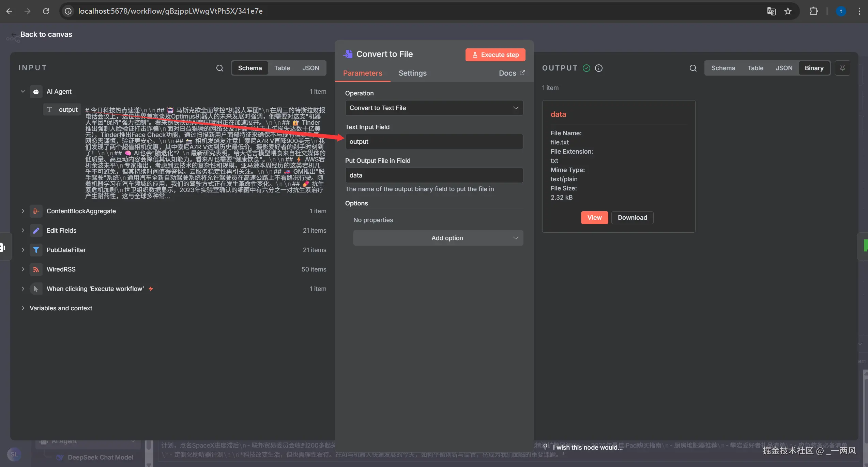The width and height of the screenshot is (868, 467).
Task: Open the Settings tab
Action: pos(412,73)
